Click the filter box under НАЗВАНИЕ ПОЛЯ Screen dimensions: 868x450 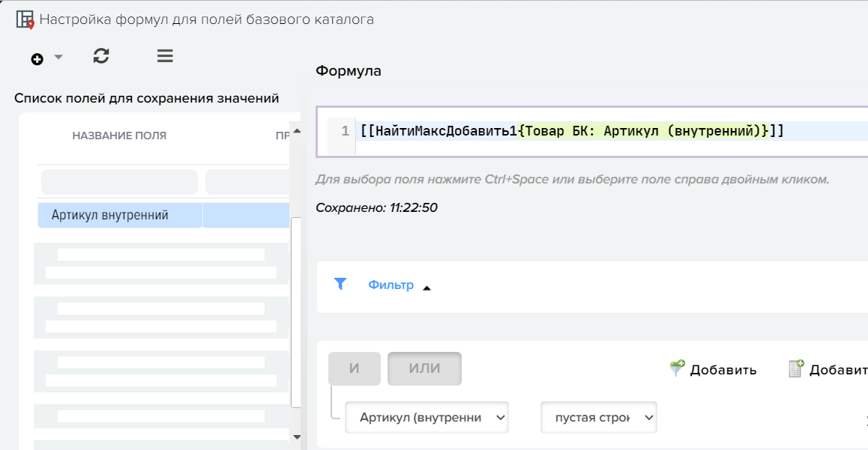click(x=119, y=182)
